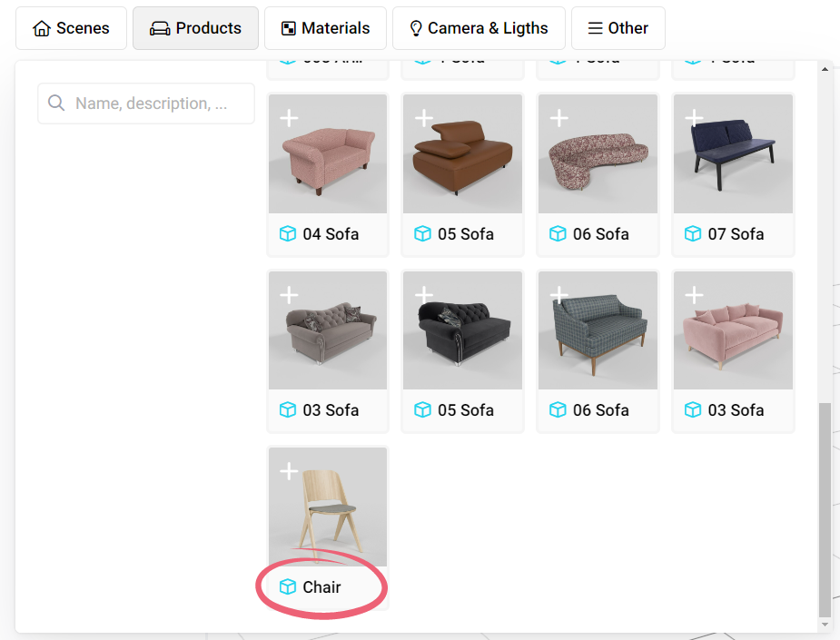Open the Other menu
This screenshot has height=640, width=840.
click(618, 28)
